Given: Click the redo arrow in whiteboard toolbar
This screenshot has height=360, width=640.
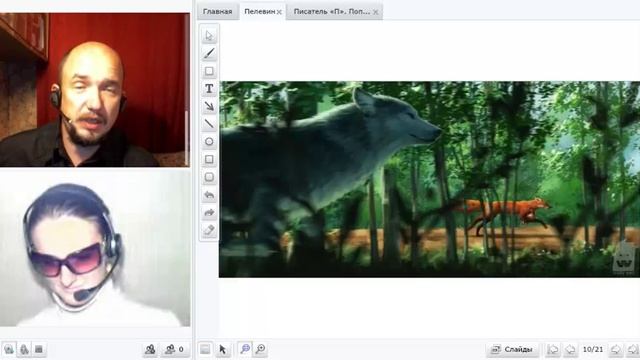Looking at the screenshot, I should point(209,213).
